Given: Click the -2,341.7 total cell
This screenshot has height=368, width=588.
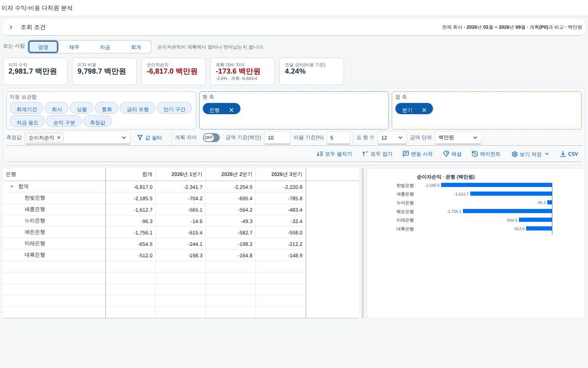Looking at the screenshot, I should click(181, 187).
